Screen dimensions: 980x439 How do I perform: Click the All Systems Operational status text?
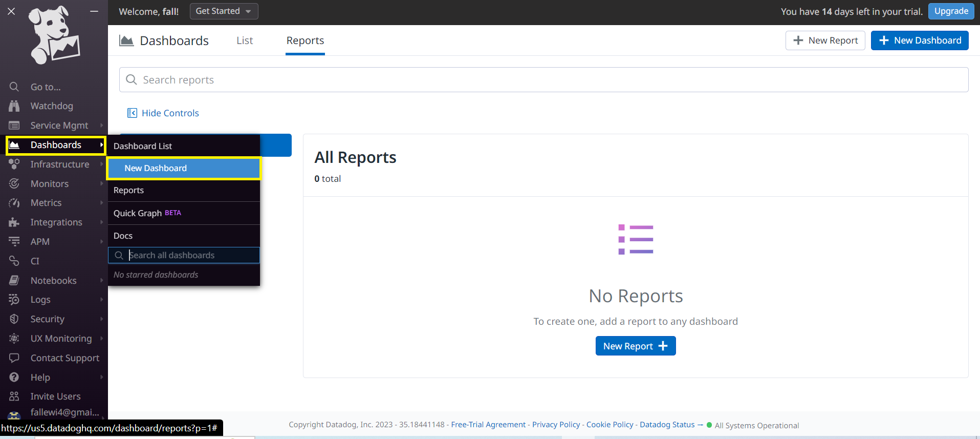756,425
